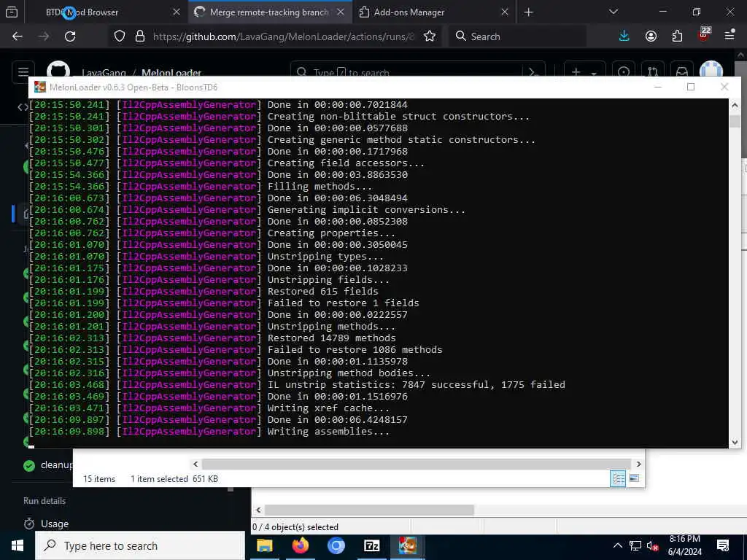Click the Firefox Search box
The image size is (747, 560).
coord(517,36)
